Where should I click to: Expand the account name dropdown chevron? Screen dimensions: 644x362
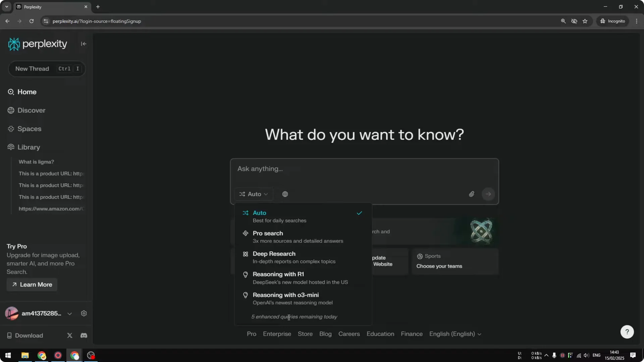pyautogui.click(x=70, y=314)
